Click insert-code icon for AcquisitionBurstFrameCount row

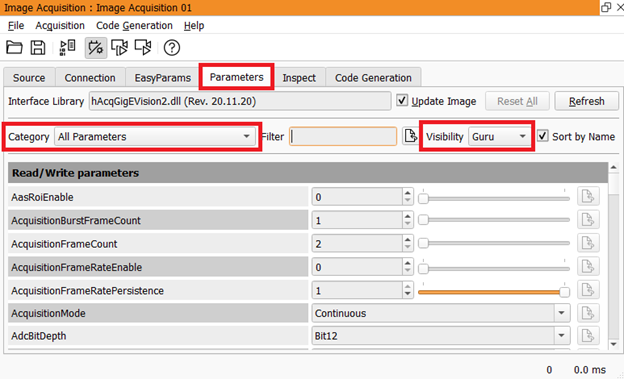588,220
